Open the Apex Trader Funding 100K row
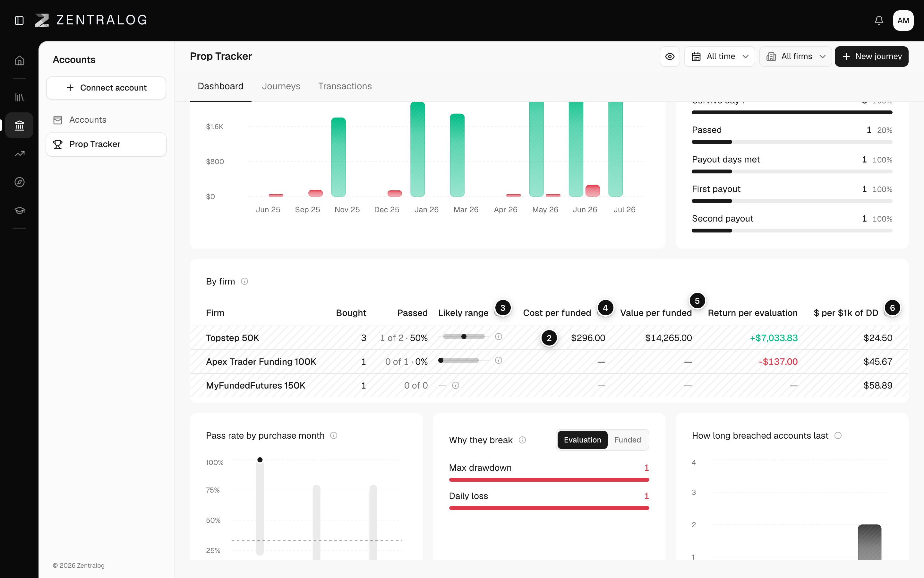Image resolution: width=924 pixels, height=578 pixels. pyautogui.click(x=549, y=362)
